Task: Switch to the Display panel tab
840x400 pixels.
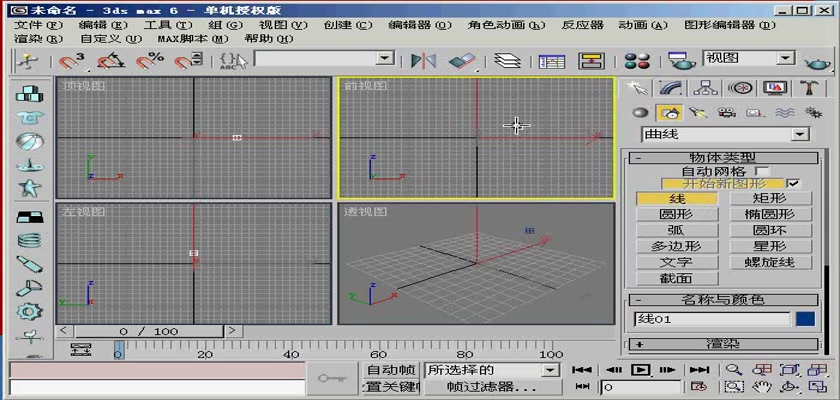Action: (774, 87)
